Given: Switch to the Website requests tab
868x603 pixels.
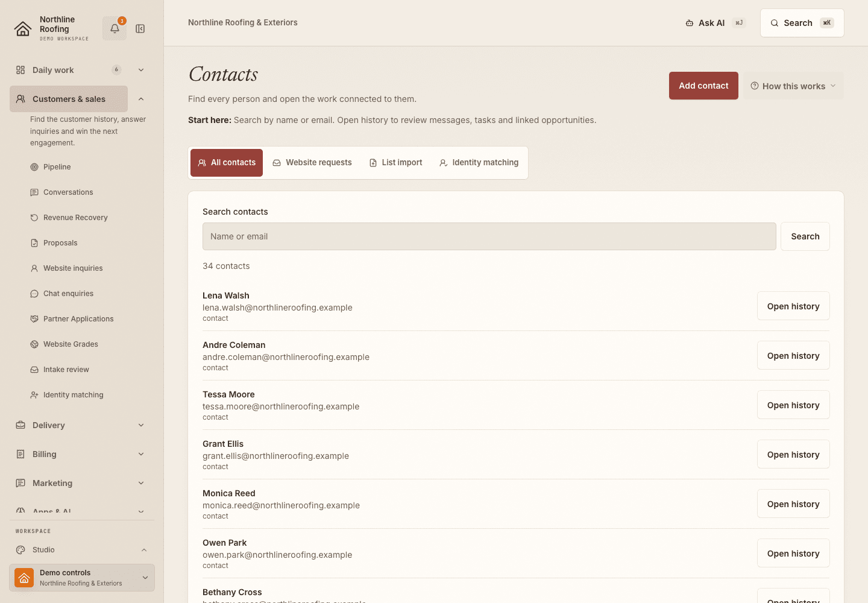Looking at the screenshot, I should tap(312, 163).
